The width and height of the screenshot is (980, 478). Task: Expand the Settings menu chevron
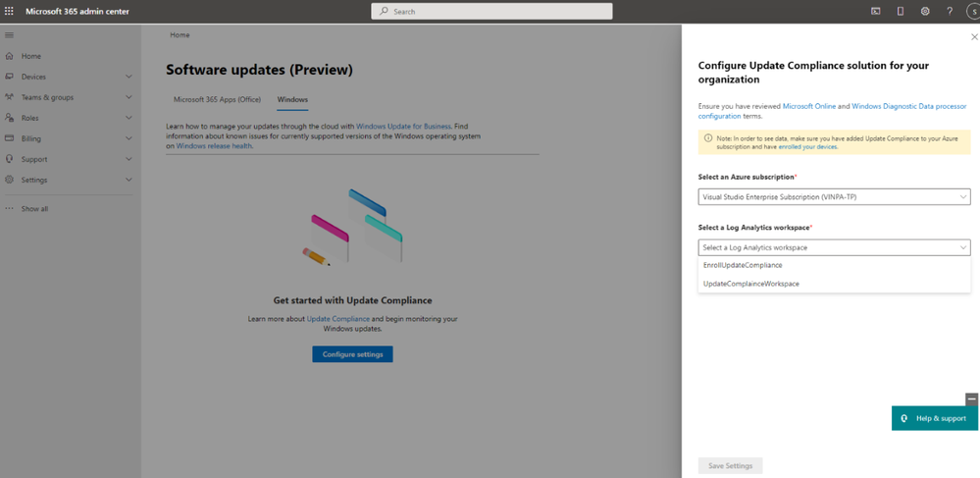(x=129, y=180)
